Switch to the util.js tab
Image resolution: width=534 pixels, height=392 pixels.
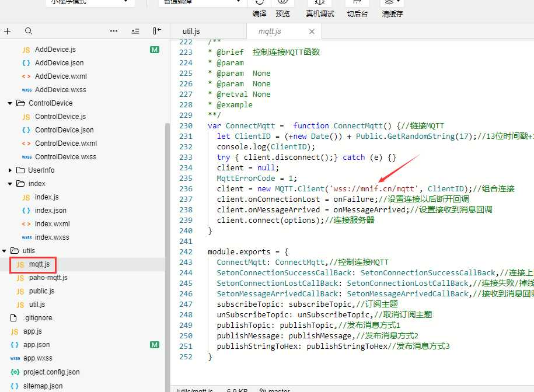point(191,32)
